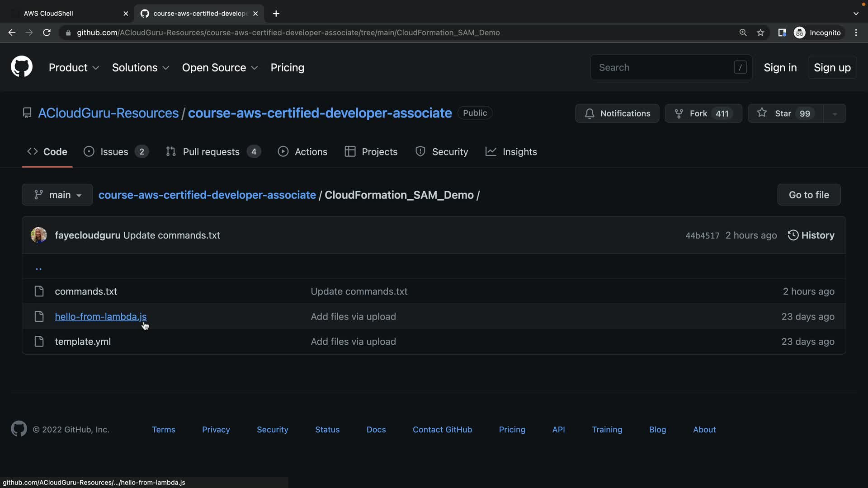The height and width of the screenshot is (488, 868).
Task: Click the Notifications bell button
Action: [617, 113]
